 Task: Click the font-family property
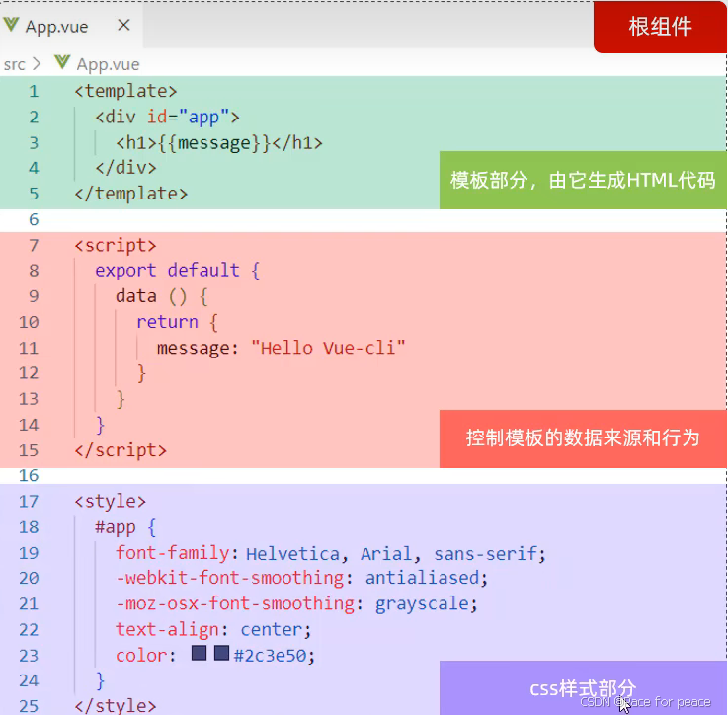click(x=172, y=553)
